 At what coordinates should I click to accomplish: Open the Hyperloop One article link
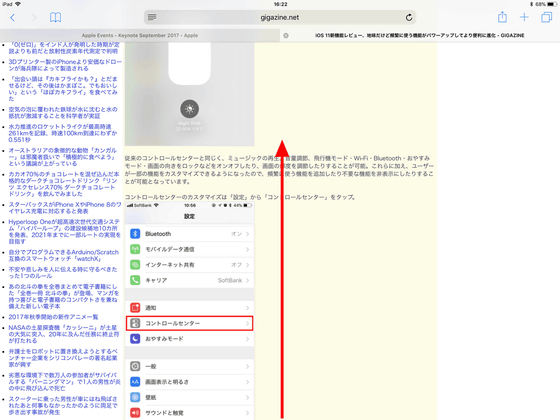coord(65,231)
